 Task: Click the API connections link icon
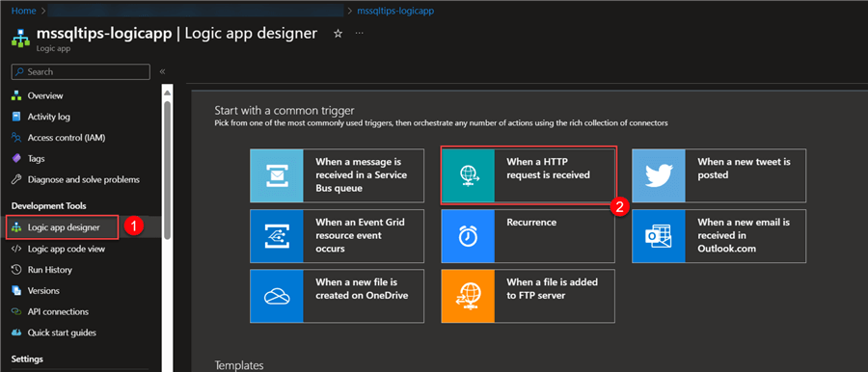(x=16, y=311)
